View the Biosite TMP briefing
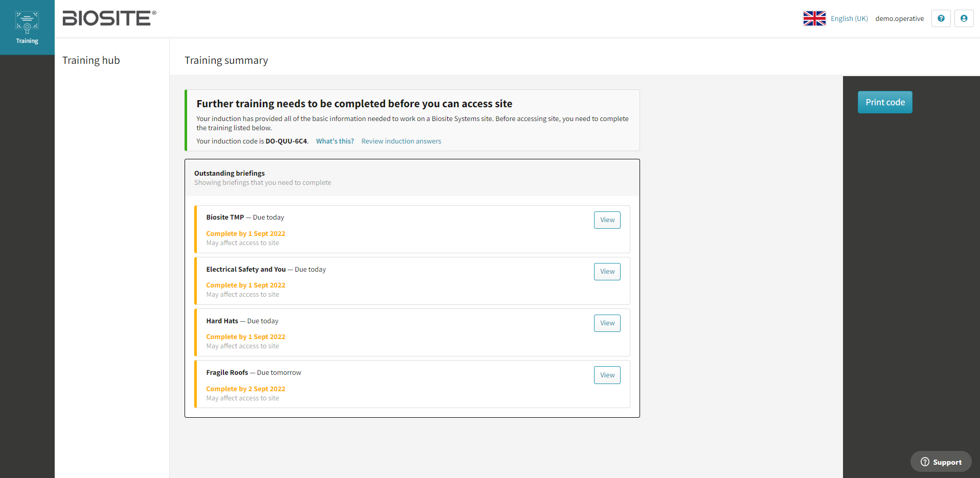Image resolution: width=980 pixels, height=478 pixels. coord(607,220)
